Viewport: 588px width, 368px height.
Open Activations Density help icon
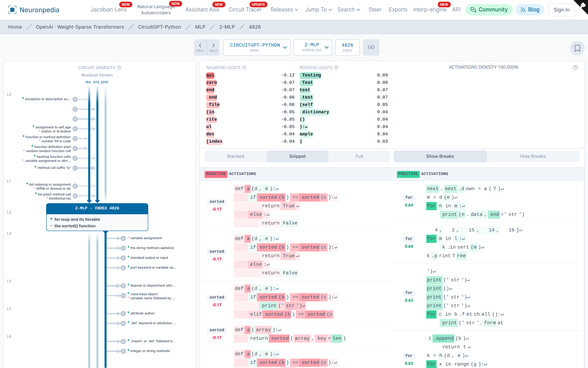coord(575,68)
